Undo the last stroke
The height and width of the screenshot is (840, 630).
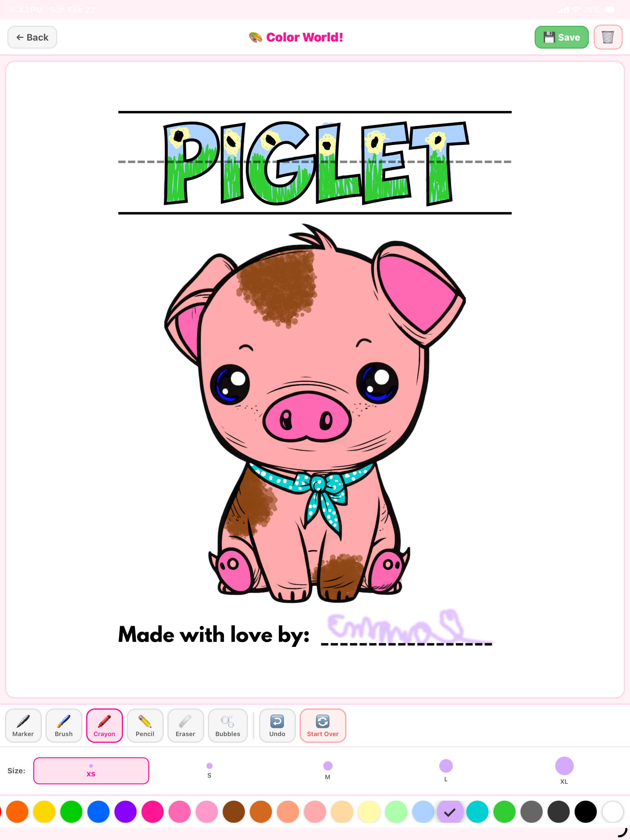[277, 725]
